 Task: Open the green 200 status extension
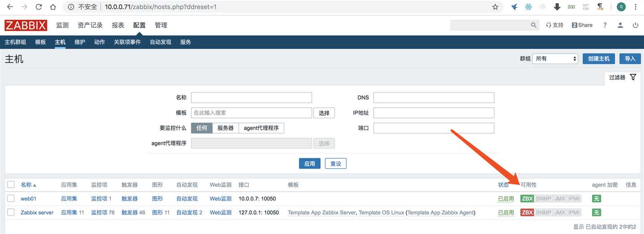pos(571,7)
